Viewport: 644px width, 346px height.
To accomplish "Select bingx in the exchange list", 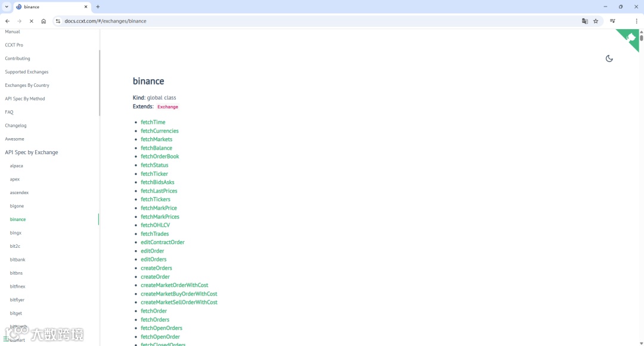I will coord(16,233).
